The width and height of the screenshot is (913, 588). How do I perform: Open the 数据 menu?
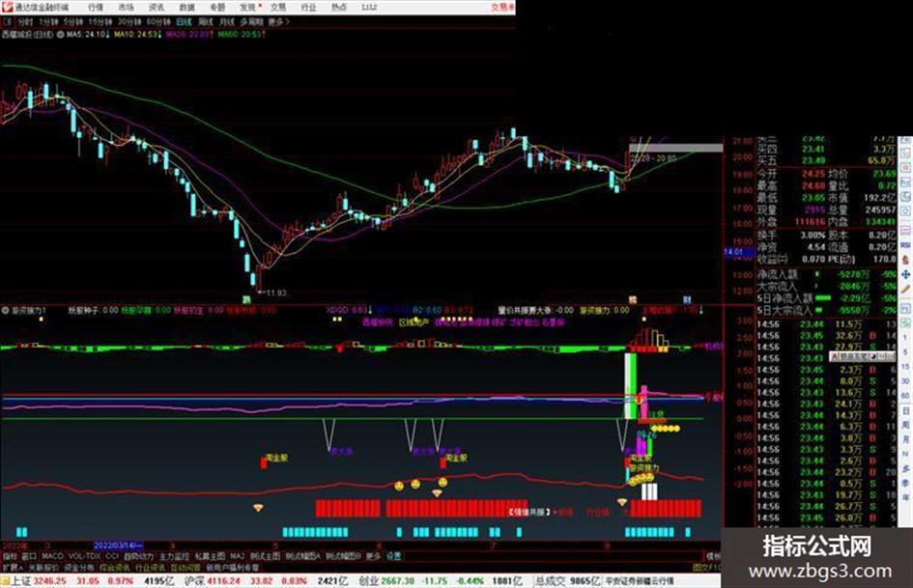pyautogui.click(x=186, y=8)
